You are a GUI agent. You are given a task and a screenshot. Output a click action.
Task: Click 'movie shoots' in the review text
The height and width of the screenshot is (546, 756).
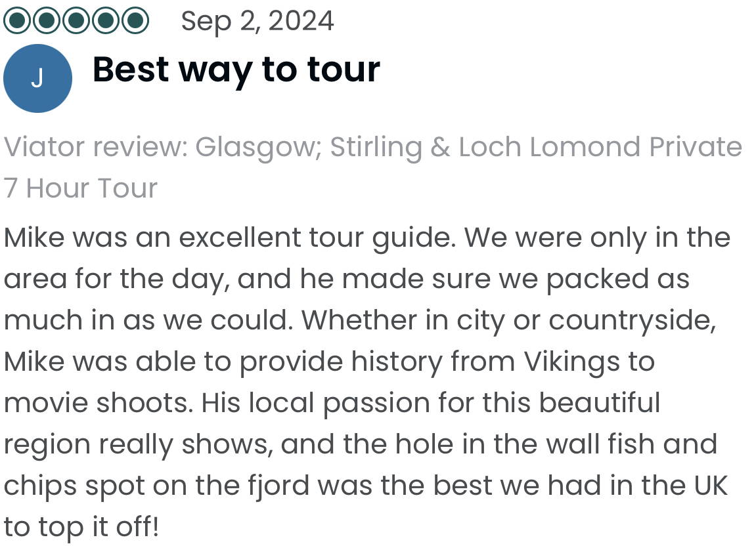99,403
